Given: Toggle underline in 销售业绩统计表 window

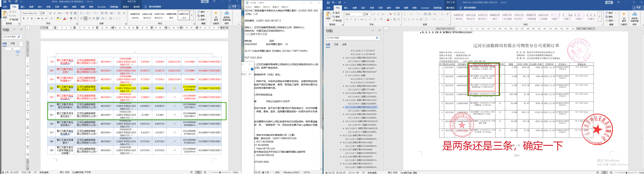Looking at the screenshot, I should (32, 18).
